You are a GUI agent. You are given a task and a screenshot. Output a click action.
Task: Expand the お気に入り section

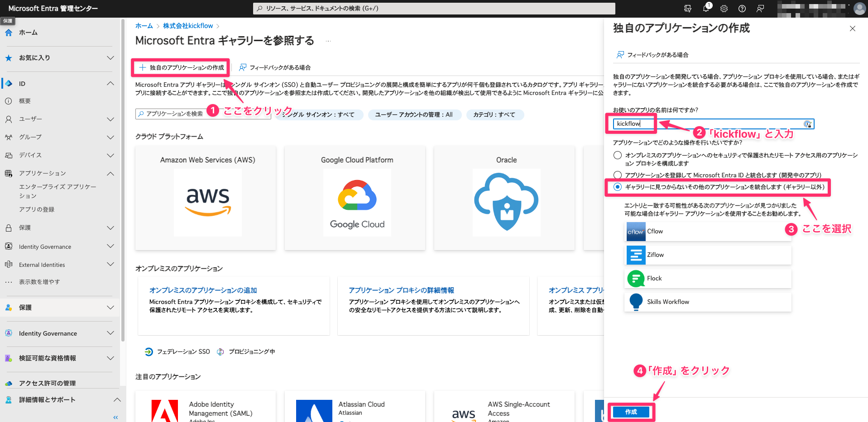point(110,58)
